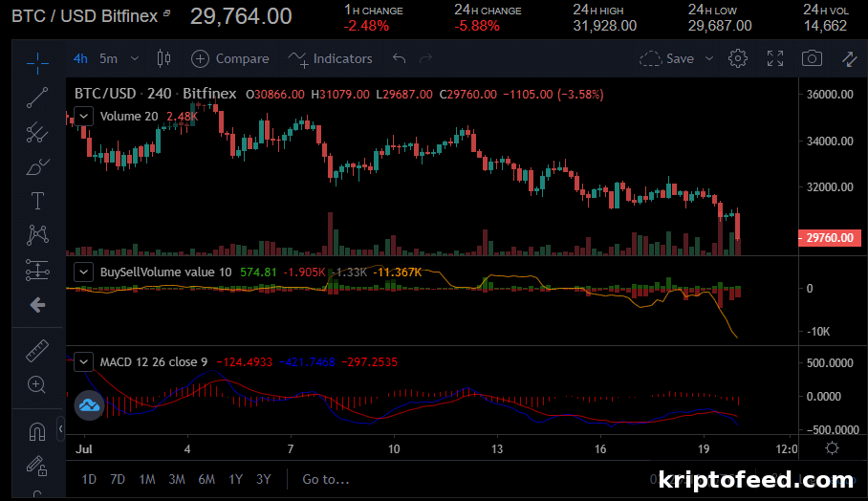Screen dimensions: 868x501
Task: Click the BTC / USD Bitfinex symbol header
Action: pos(85,16)
